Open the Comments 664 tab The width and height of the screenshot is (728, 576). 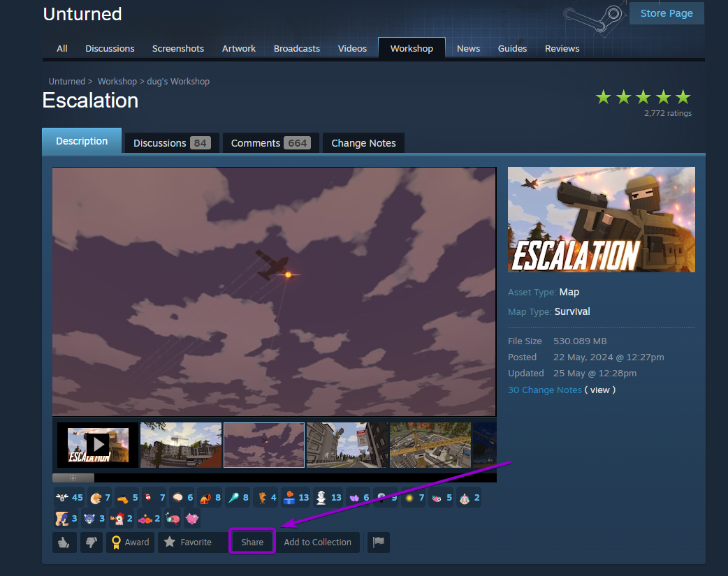click(270, 143)
